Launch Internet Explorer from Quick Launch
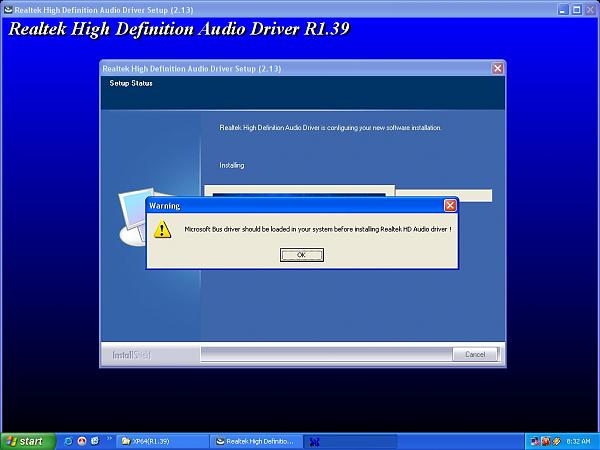600x450 pixels. pos(68,441)
